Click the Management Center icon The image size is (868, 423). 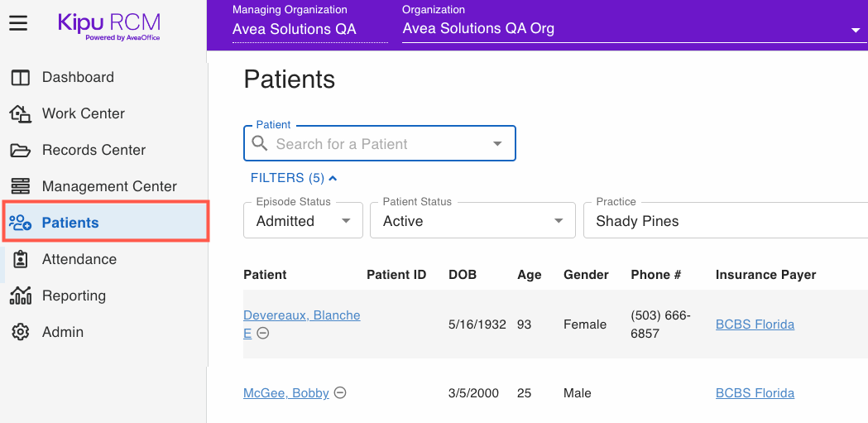21,186
